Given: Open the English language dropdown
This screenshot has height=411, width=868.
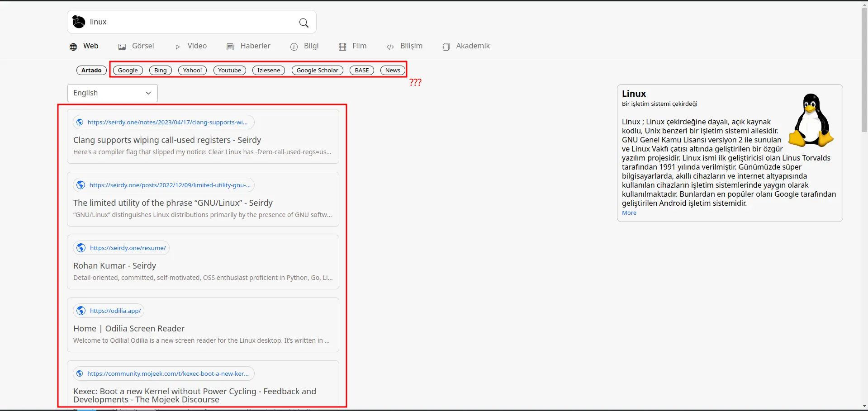Looking at the screenshot, I should coord(113,93).
